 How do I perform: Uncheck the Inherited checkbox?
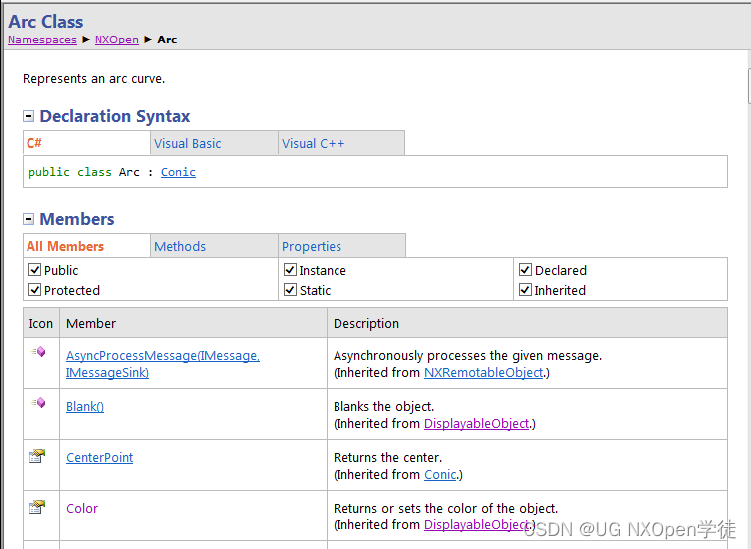(526, 290)
